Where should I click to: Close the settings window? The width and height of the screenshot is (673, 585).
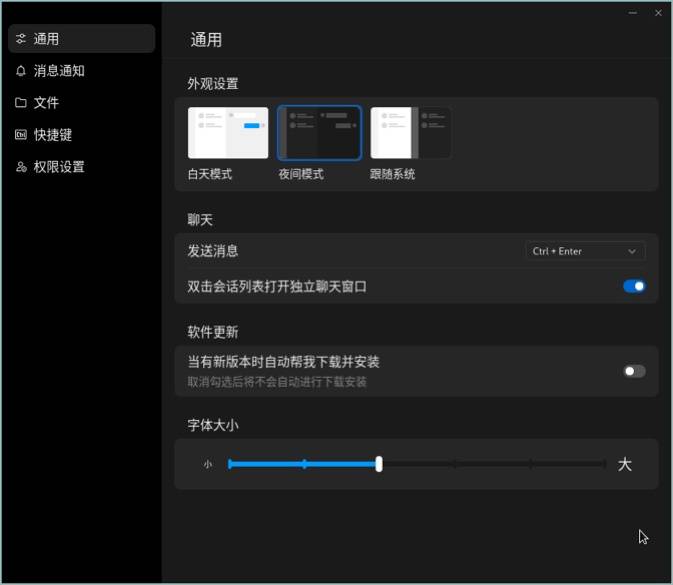click(658, 13)
